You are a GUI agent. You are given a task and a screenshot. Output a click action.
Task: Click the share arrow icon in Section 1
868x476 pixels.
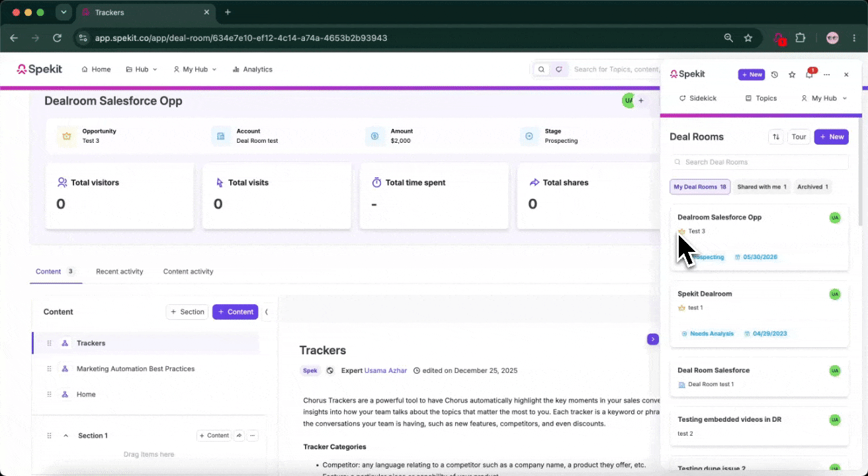tap(239, 436)
